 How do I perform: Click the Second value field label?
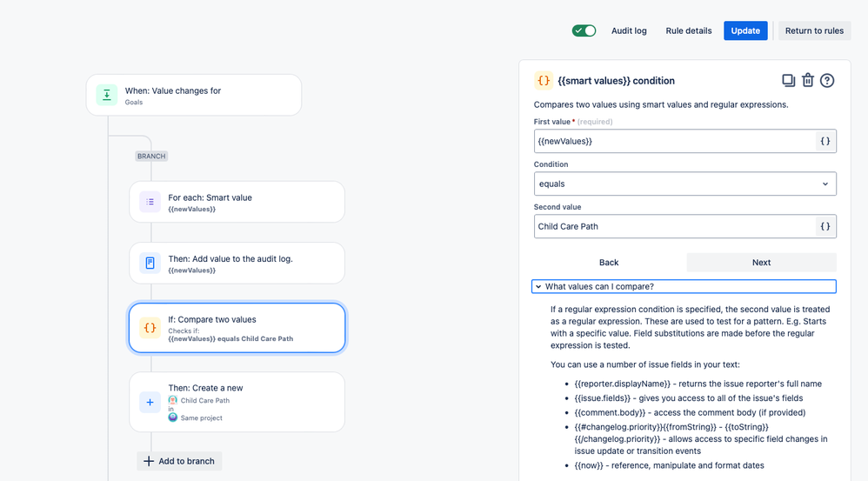tap(558, 207)
